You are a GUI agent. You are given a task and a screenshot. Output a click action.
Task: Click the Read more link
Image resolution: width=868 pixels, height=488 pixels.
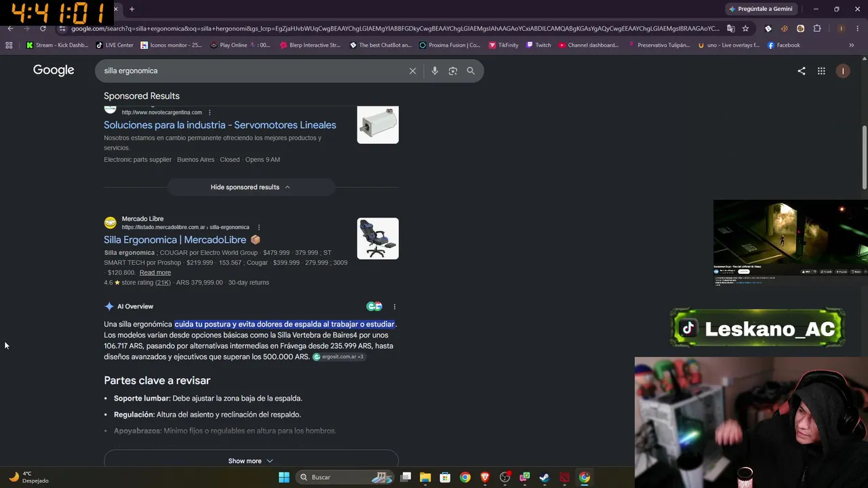point(155,272)
